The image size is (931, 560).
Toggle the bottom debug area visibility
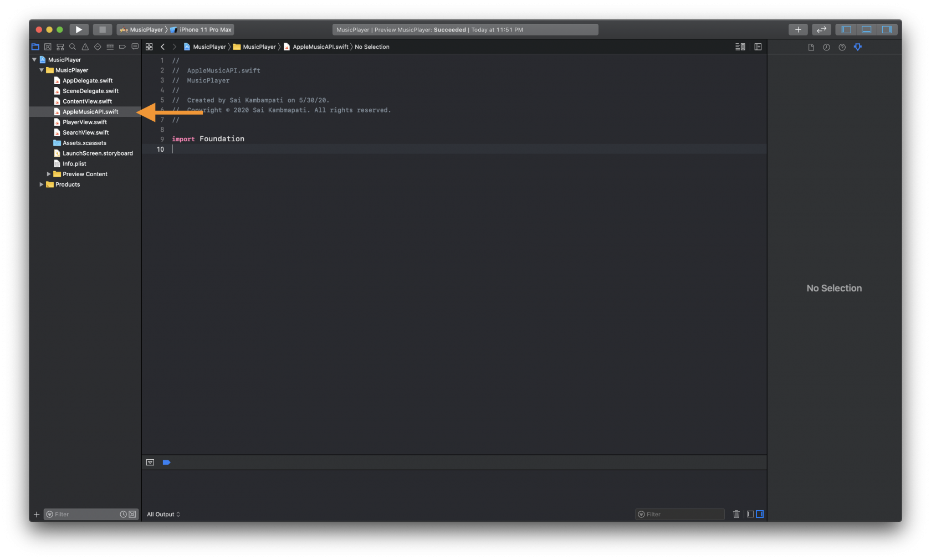pos(866,29)
